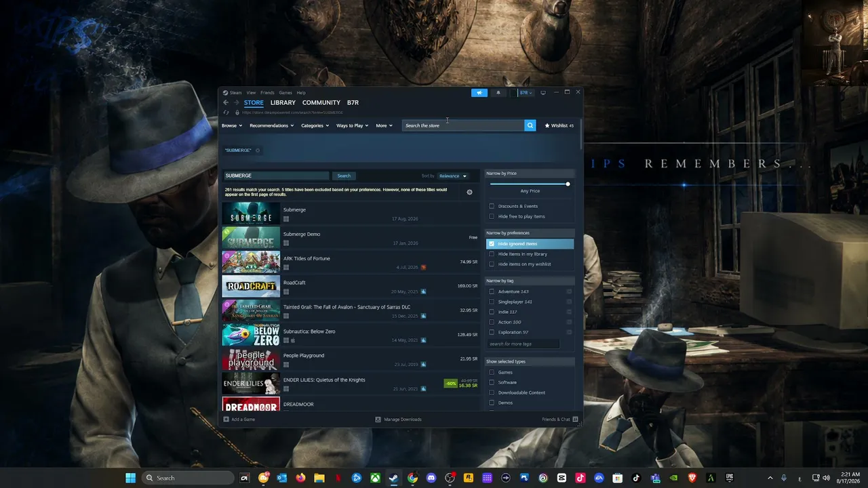Expand the Browse store menu
868x488 pixels.
232,125
